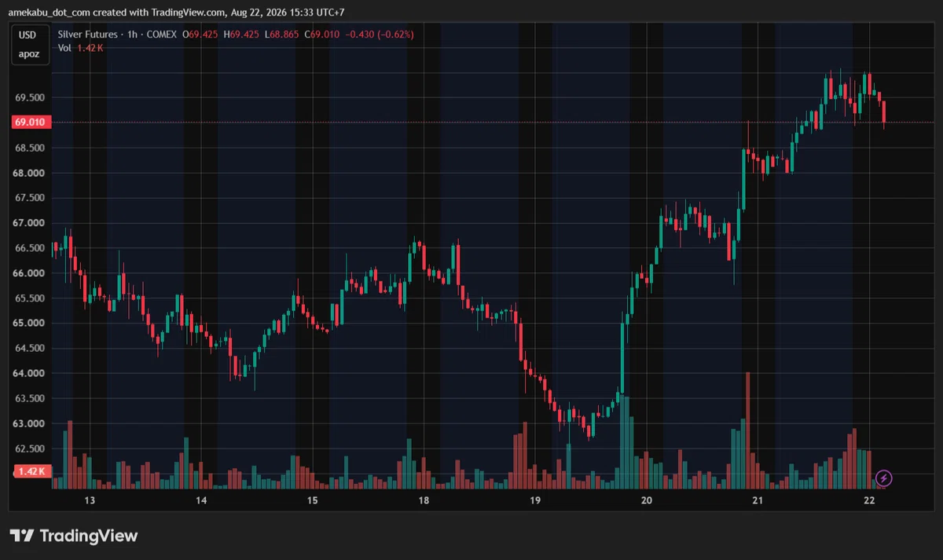
Task: Click the 'apoz' unit label
Action: tap(28, 54)
